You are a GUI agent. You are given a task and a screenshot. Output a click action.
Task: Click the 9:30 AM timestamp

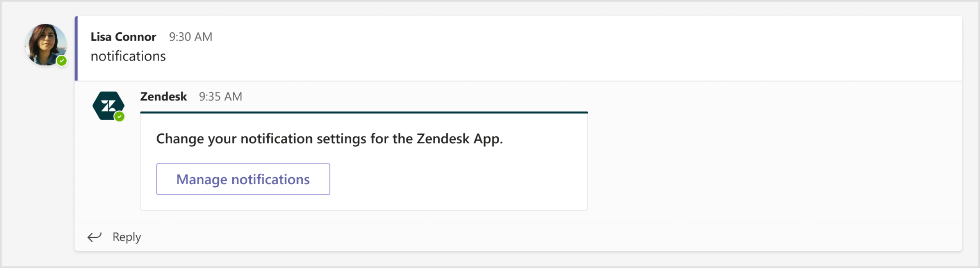[190, 36]
